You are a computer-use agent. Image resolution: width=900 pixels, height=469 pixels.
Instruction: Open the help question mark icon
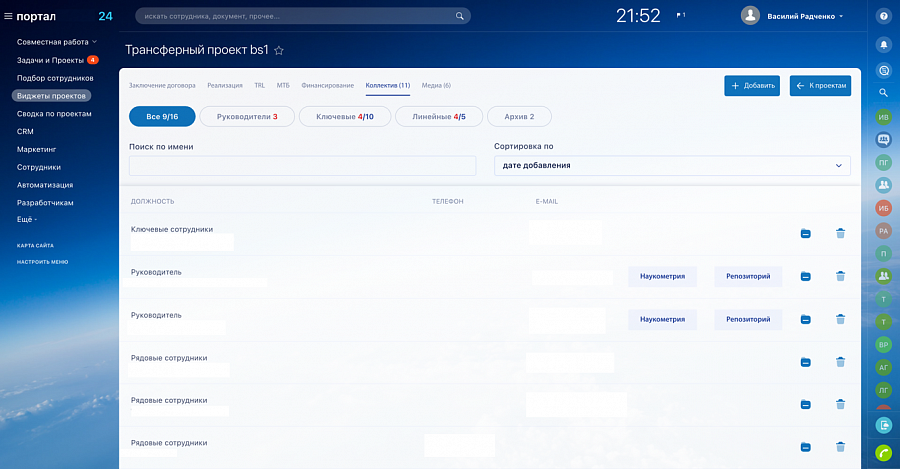point(883,16)
